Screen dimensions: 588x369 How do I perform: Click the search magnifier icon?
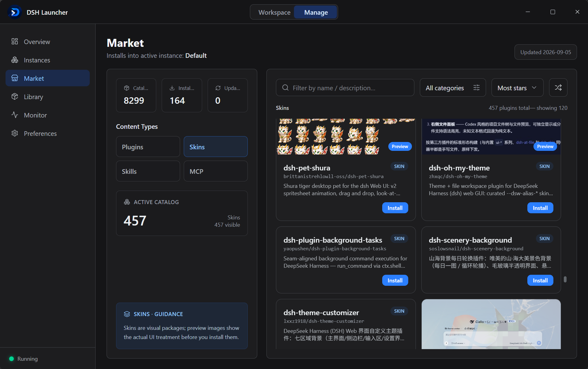[x=285, y=88]
